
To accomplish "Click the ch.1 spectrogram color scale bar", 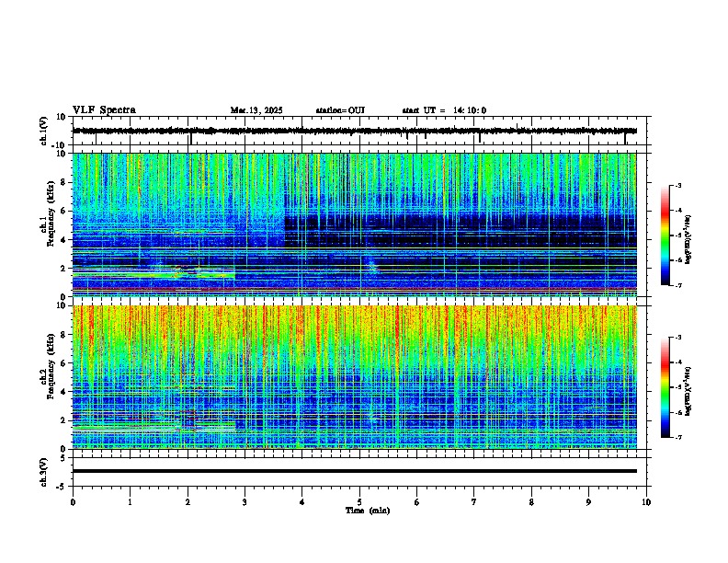I will coord(665,236).
